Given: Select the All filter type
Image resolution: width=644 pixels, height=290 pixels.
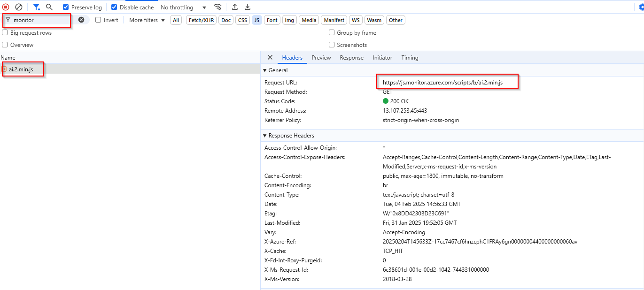Looking at the screenshot, I should 176,20.
